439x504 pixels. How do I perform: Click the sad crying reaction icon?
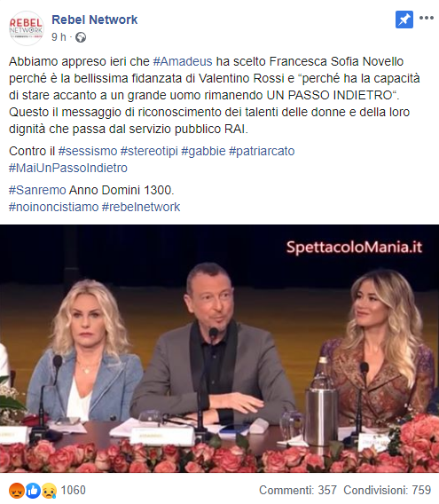point(49,490)
